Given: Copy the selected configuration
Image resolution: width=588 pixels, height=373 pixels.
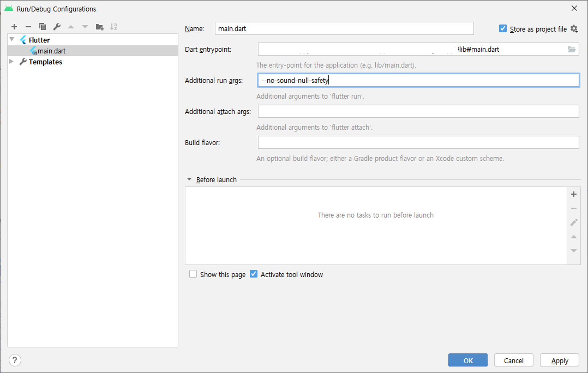Looking at the screenshot, I should [43, 27].
